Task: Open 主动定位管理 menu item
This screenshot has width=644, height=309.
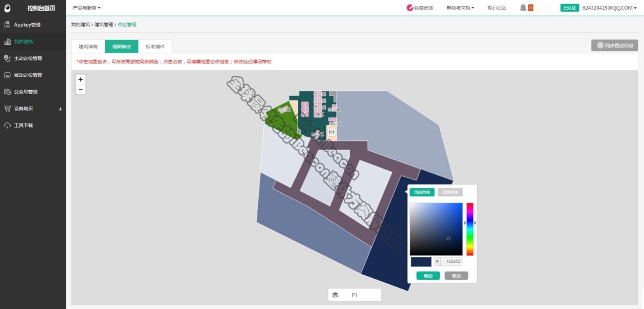Action: tap(28, 58)
